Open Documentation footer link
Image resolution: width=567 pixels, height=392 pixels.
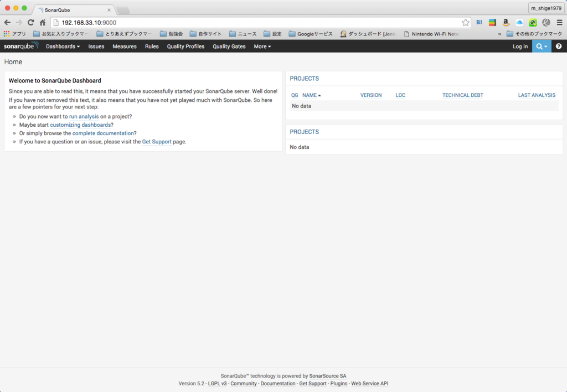coord(278,383)
